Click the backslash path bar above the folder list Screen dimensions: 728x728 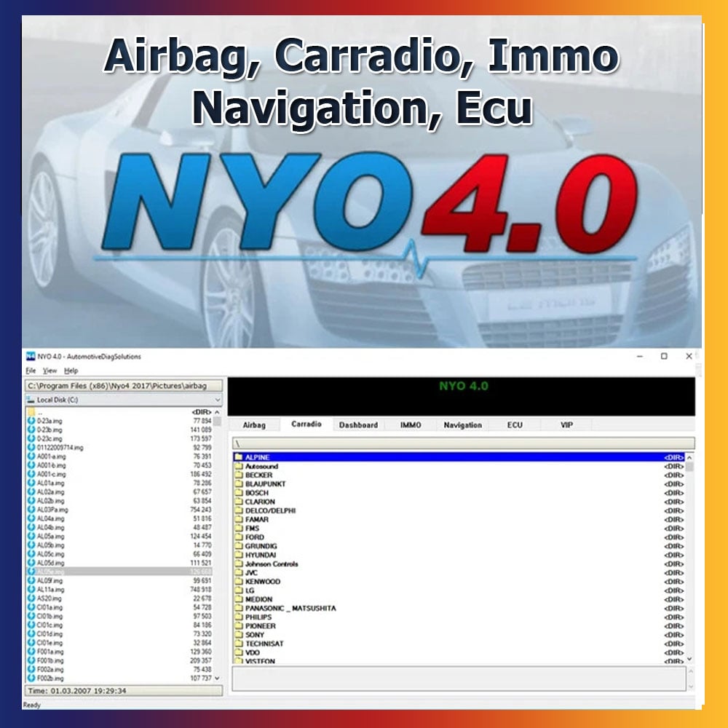(x=463, y=443)
